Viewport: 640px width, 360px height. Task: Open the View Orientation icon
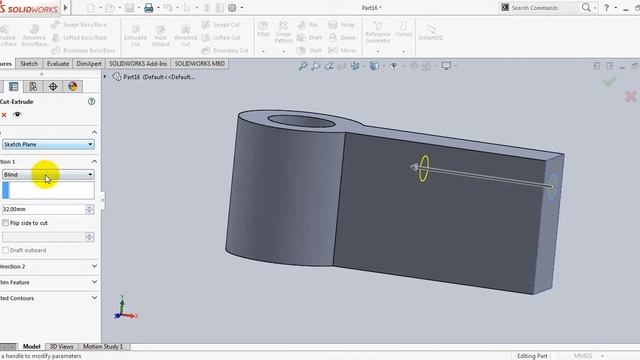355,66
